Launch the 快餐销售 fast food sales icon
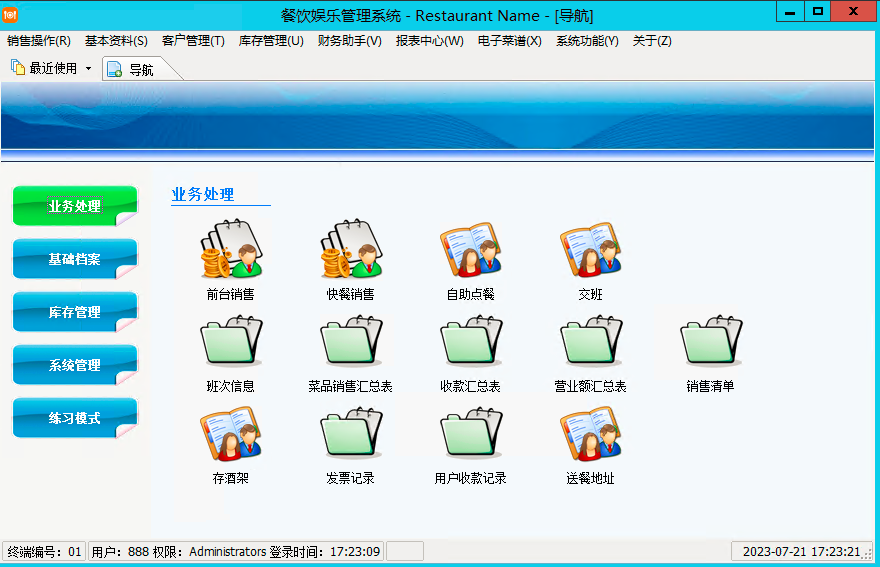 [x=350, y=250]
